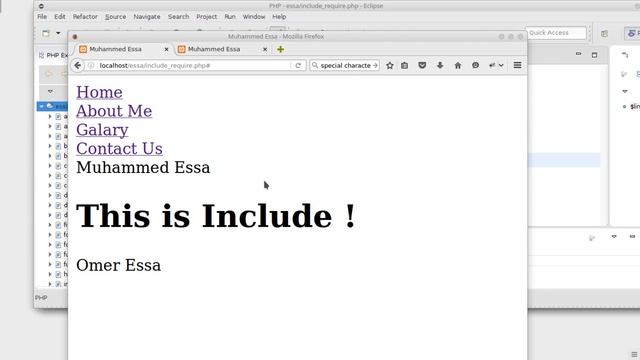The height and width of the screenshot is (360, 640).
Task: Open Refactor menu in Eclipse
Action: [85, 17]
